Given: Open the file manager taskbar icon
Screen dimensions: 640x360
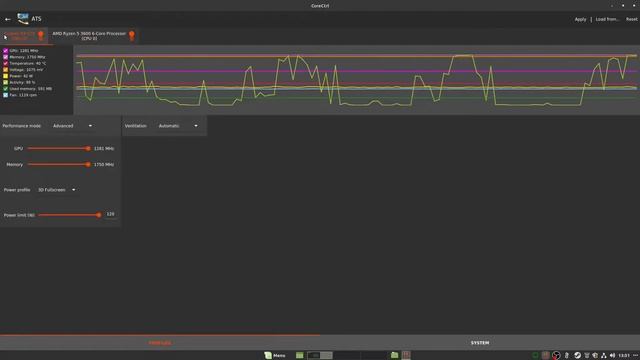Looking at the screenshot, I should pos(394,355).
